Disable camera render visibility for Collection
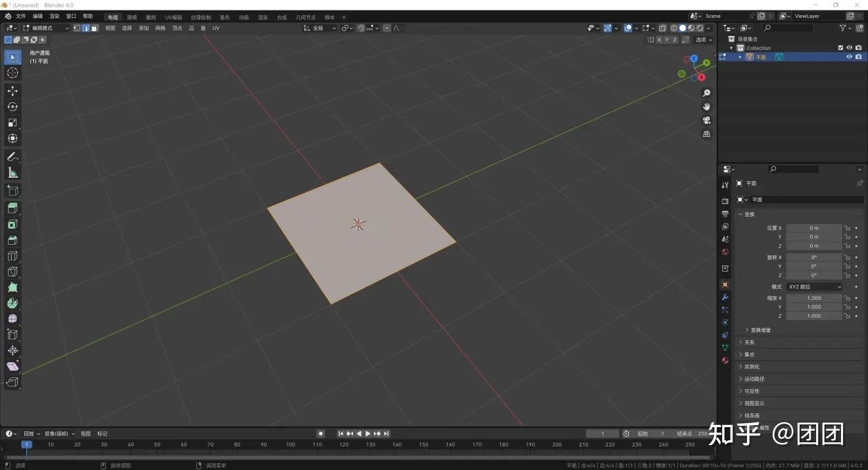Screen dimensions: 868x470 pyautogui.click(x=859, y=48)
